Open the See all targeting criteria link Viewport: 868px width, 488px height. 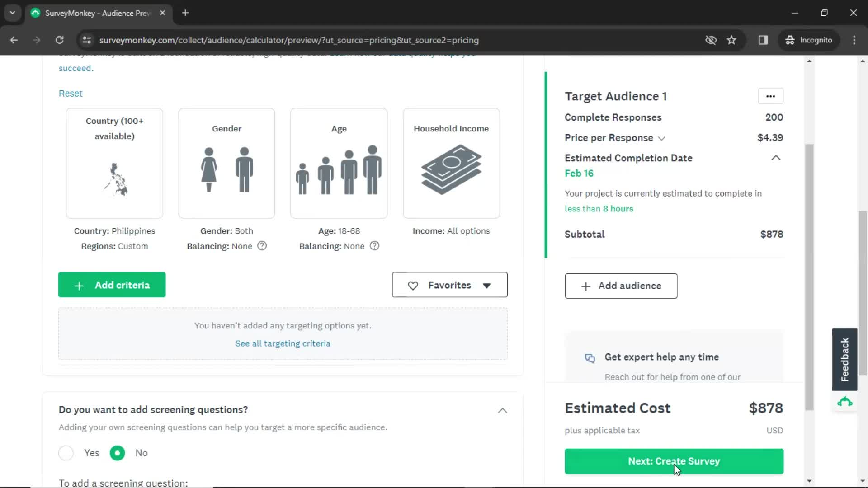(283, 343)
